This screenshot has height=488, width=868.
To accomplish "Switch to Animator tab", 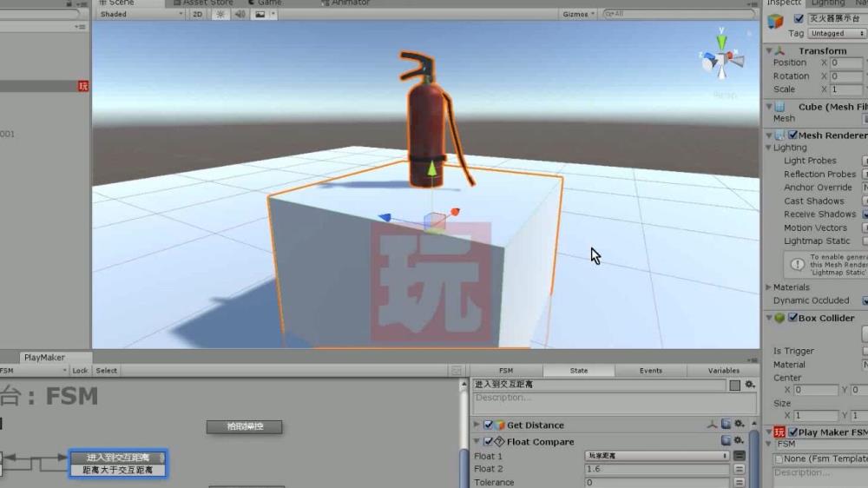I will [345, 3].
